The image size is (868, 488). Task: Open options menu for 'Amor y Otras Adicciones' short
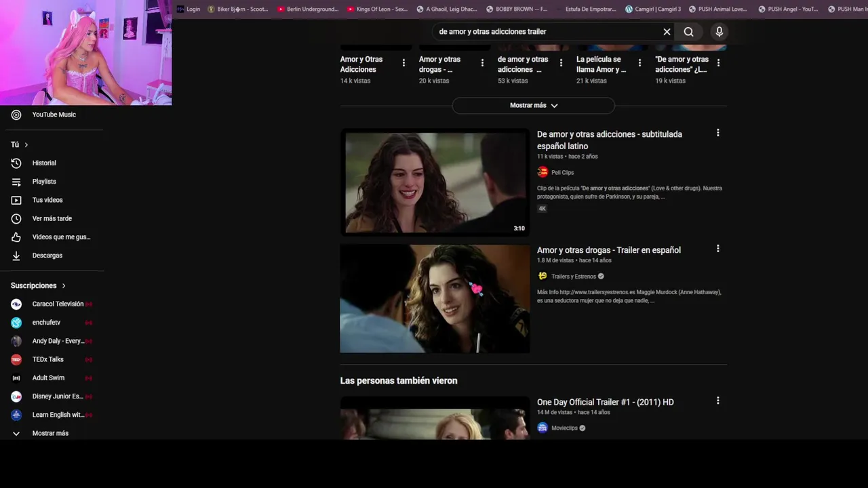403,63
